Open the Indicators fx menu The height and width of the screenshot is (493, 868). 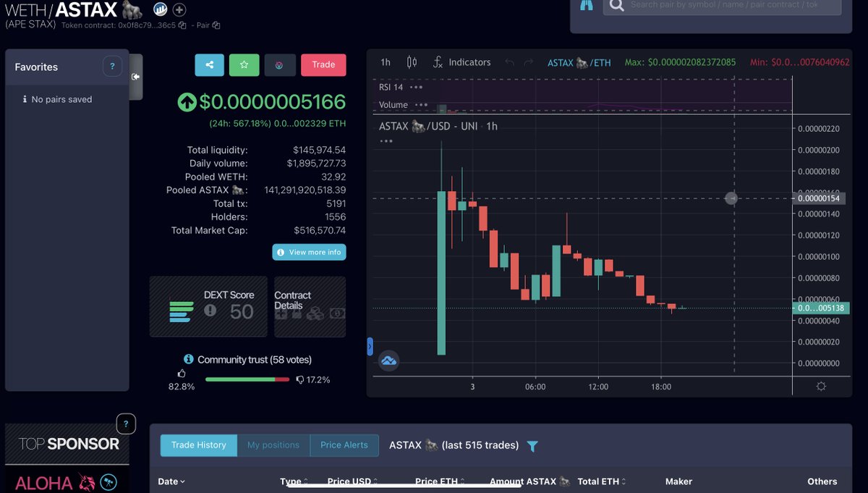coord(461,62)
